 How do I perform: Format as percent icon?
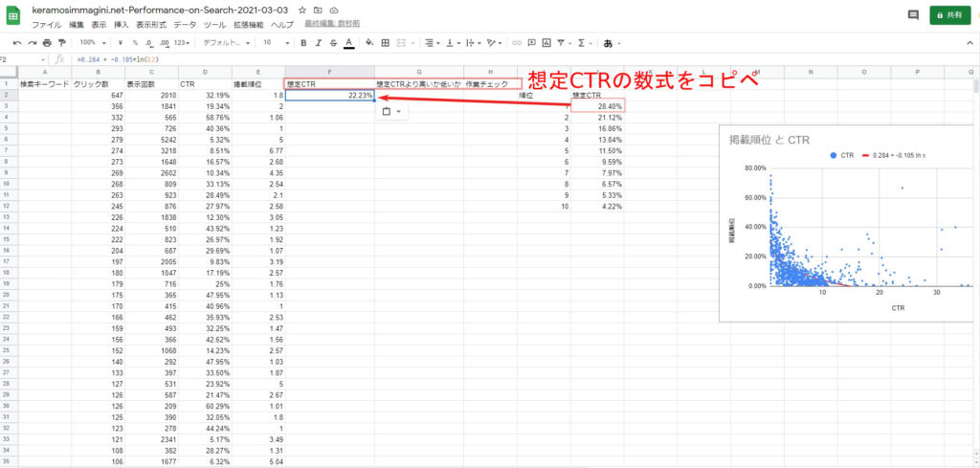pos(135,43)
